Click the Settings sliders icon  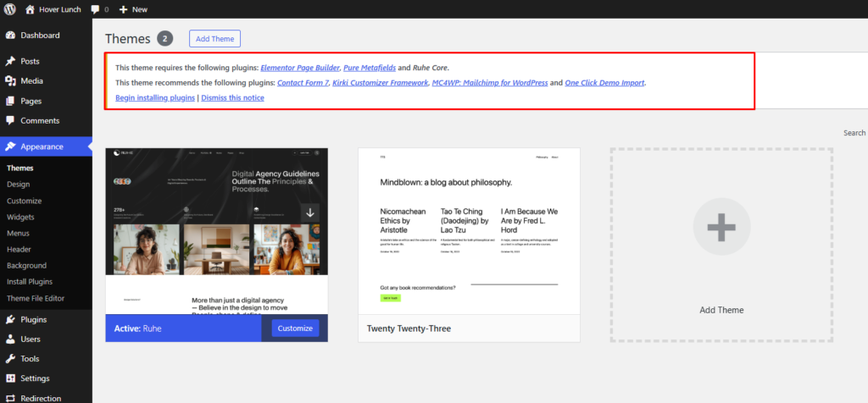pos(10,378)
